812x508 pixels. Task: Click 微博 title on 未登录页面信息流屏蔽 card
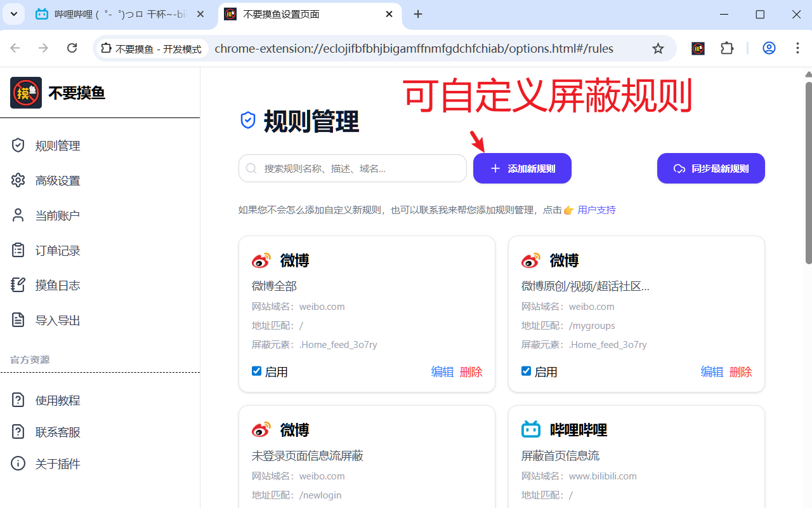tap(294, 430)
